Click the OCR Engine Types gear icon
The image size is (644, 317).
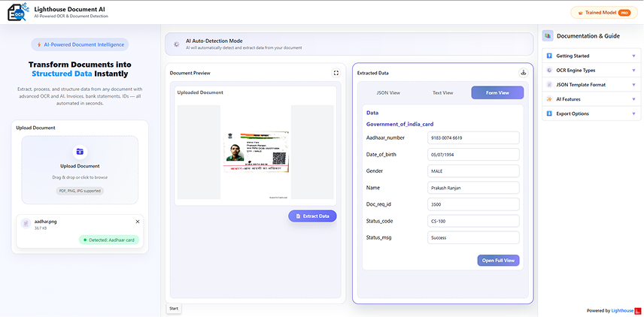[549, 70]
